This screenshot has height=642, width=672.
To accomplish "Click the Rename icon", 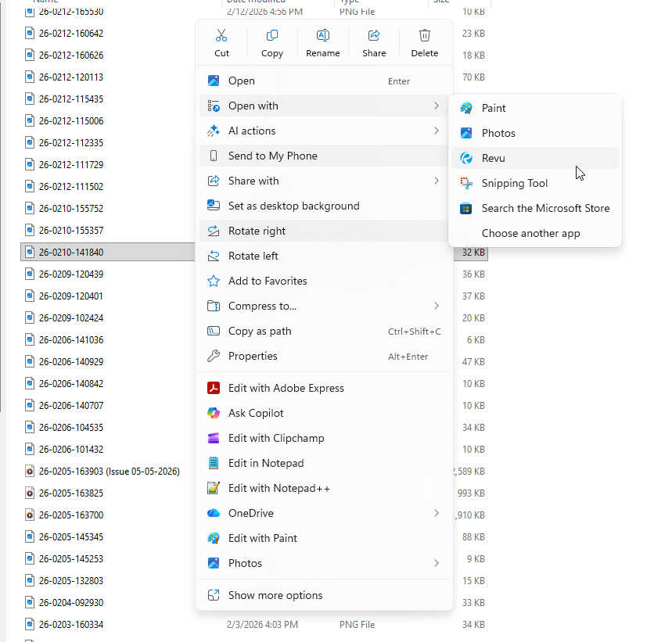I will (323, 35).
